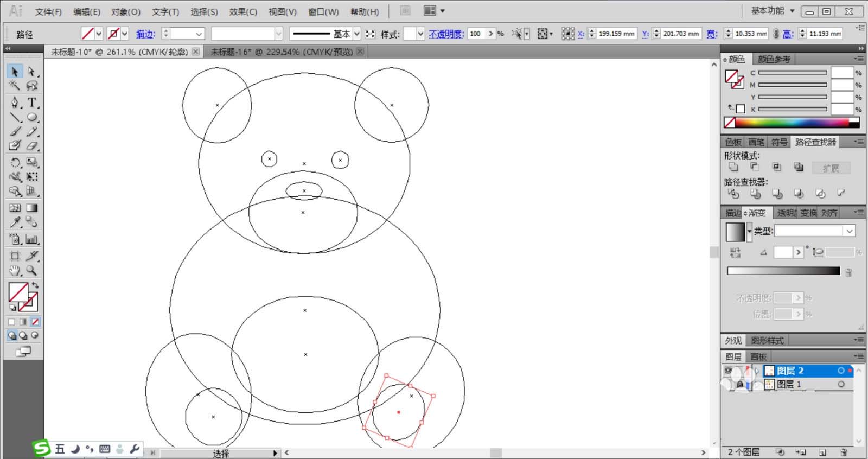Viewport: 868px width, 459px height.
Task: Enable Draw Inside mode
Action: (x=35, y=335)
